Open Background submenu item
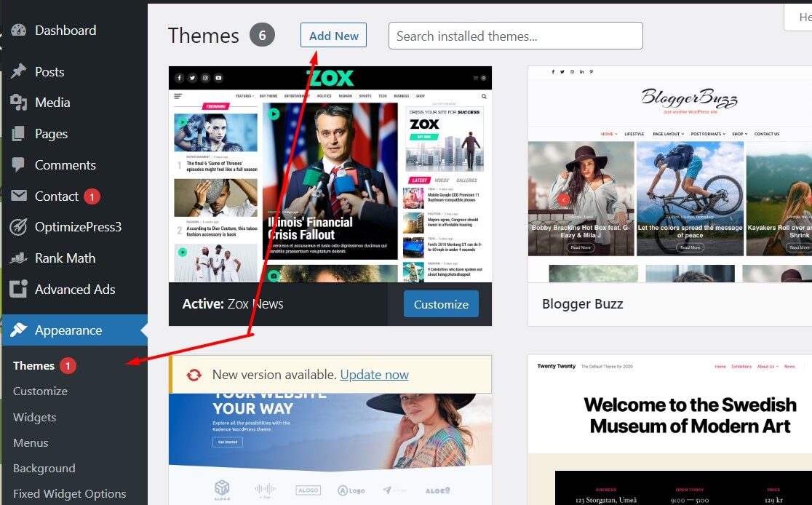 [x=44, y=468]
